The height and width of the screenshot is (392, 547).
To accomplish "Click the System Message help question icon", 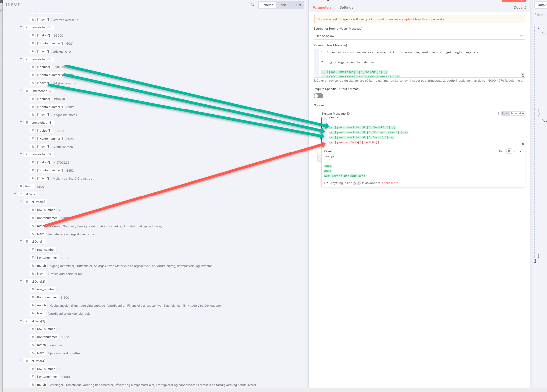I will click(348, 114).
